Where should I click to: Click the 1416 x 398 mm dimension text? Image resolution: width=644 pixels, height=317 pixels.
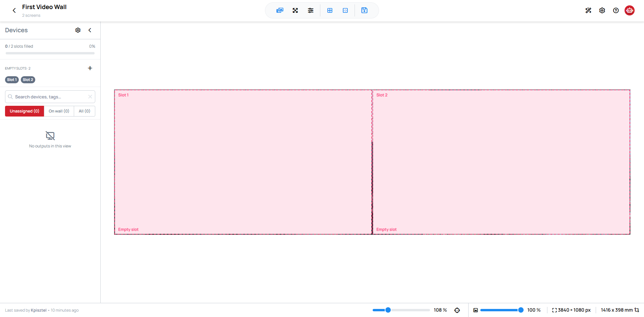tap(616, 310)
